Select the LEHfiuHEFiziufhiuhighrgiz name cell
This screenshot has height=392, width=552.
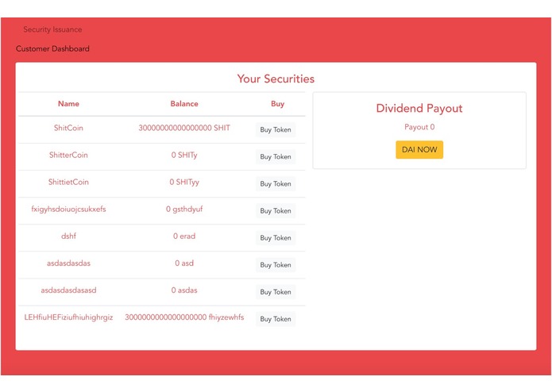tap(68, 317)
